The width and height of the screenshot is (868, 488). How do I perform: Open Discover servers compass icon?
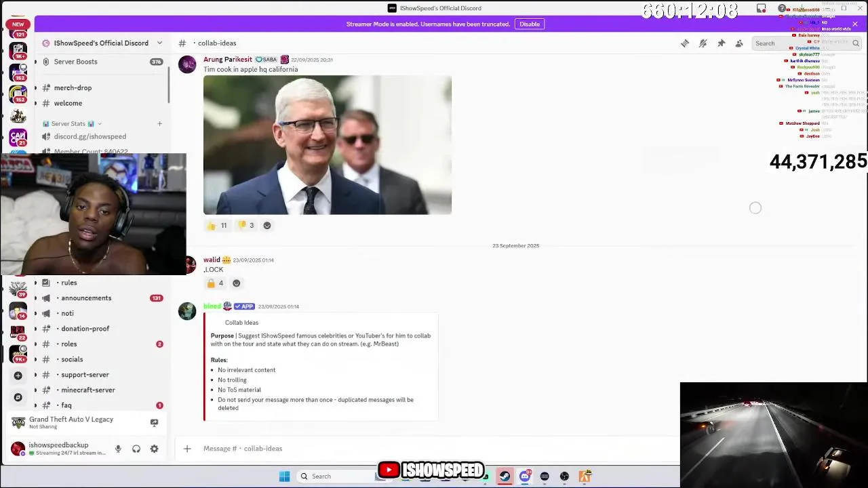[x=18, y=397]
